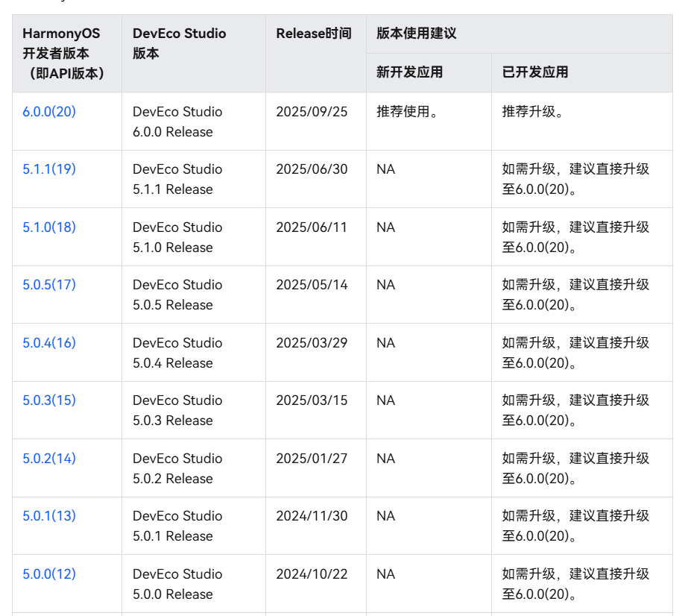The height and width of the screenshot is (616, 682).
Task: Open the 5.1.1(19) version link
Action: pos(49,169)
